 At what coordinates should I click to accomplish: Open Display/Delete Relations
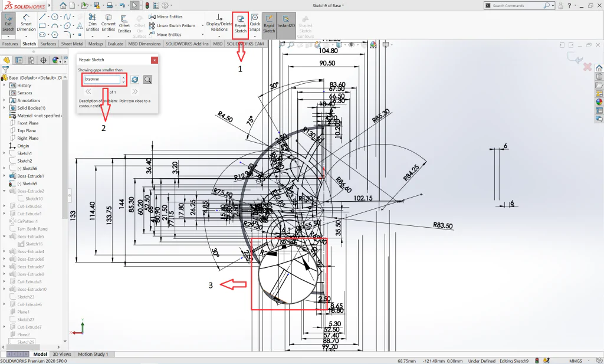219,23
